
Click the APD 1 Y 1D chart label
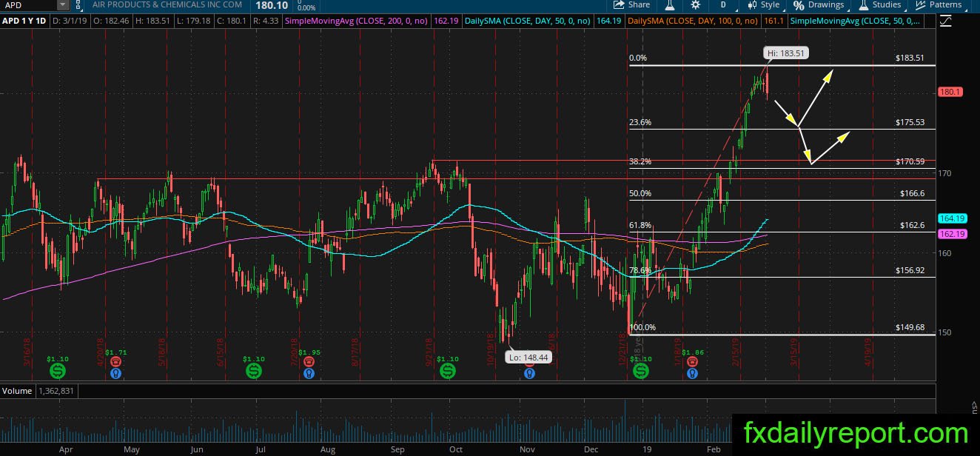coord(25,21)
